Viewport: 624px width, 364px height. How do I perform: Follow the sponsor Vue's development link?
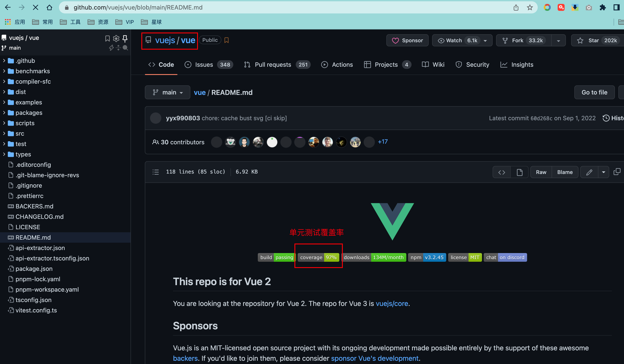[375, 358]
